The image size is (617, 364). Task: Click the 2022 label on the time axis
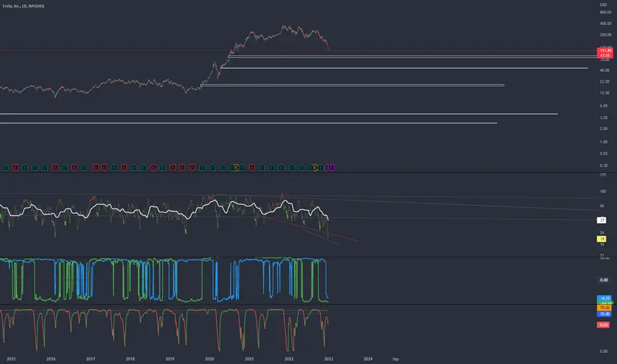[x=289, y=359]
